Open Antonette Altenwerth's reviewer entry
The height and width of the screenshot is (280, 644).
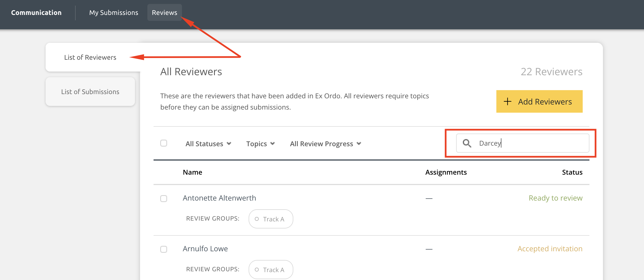[219, 198]
